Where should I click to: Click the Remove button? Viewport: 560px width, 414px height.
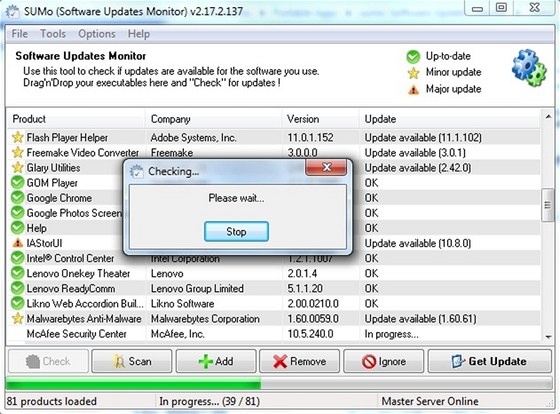(300, 361)
